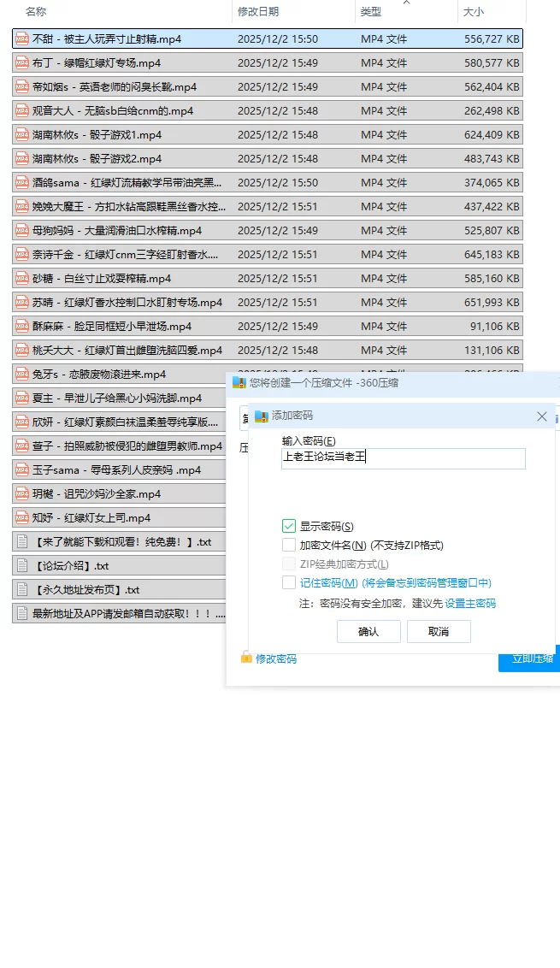Click the date in the 酥麻麻 row

[278, 327]
